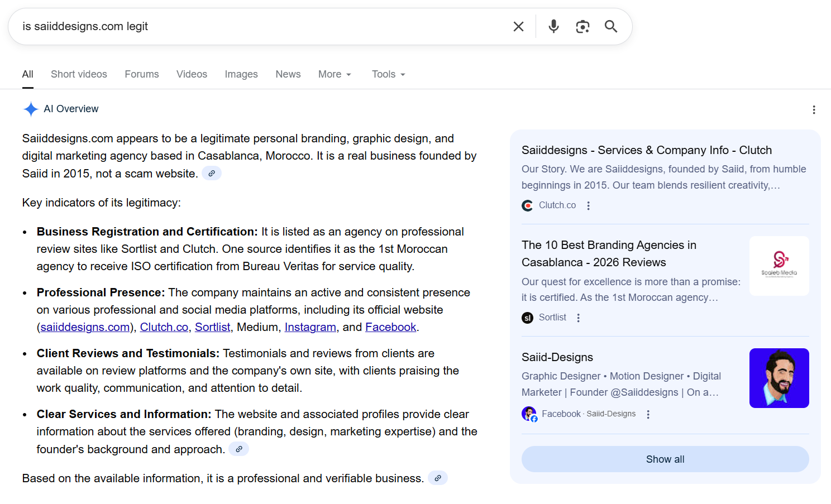Image resolution: width=831 pixels, height=504 pixels.
Task: Click the Saiid-Designs avatar portrait thumbnail
Action: (x=779, y=378)
